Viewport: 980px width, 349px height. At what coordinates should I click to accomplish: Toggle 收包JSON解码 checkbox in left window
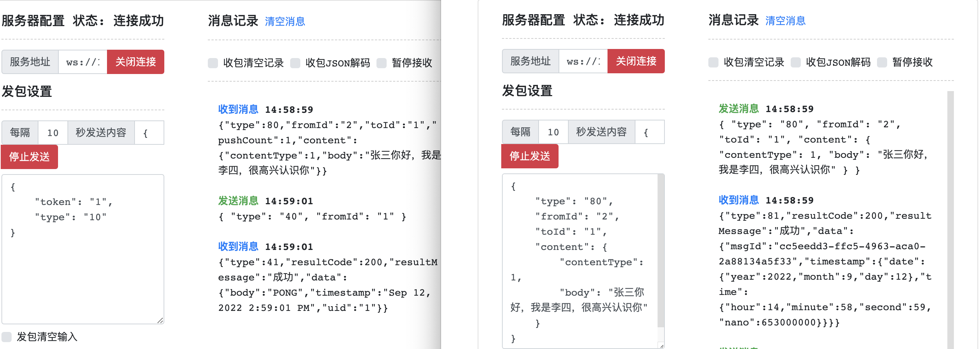[295, 63]
